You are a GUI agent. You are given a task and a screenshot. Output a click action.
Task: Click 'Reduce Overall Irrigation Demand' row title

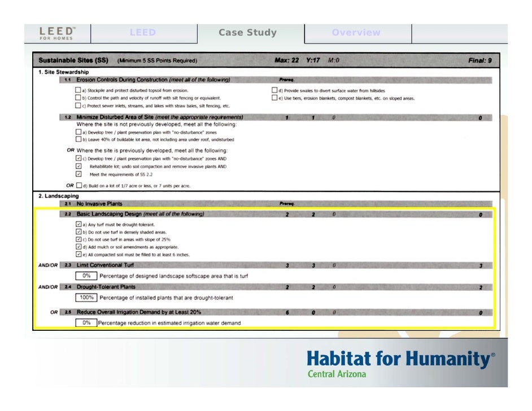(139, 312)
